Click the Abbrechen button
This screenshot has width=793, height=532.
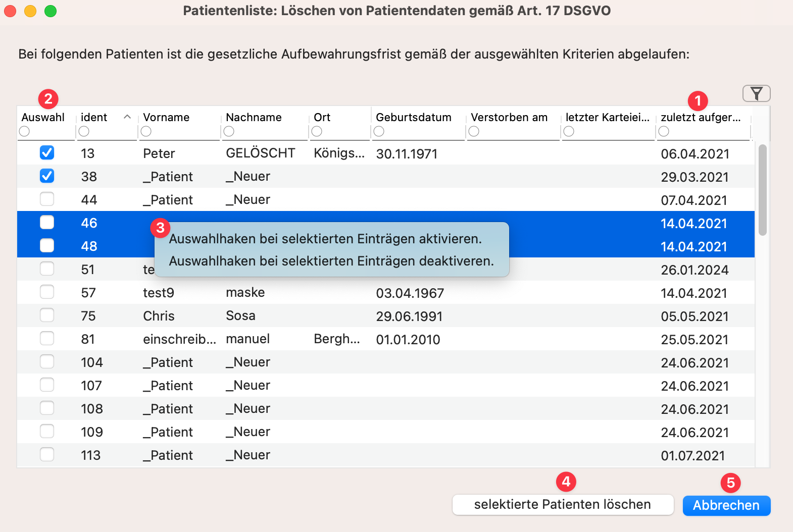pyautogui.click(x=726, y=505)
